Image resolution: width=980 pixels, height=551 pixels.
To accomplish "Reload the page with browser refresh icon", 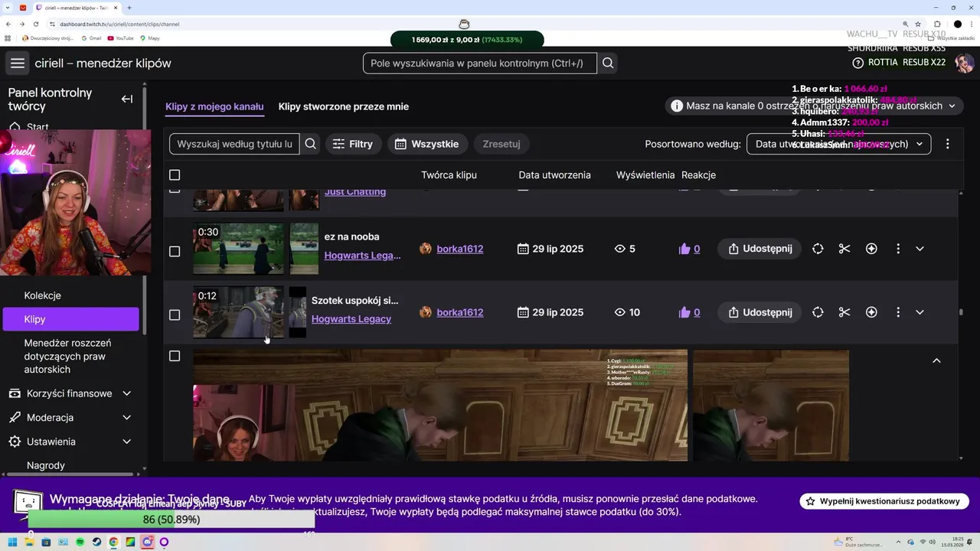I will [x=36, y=24].
